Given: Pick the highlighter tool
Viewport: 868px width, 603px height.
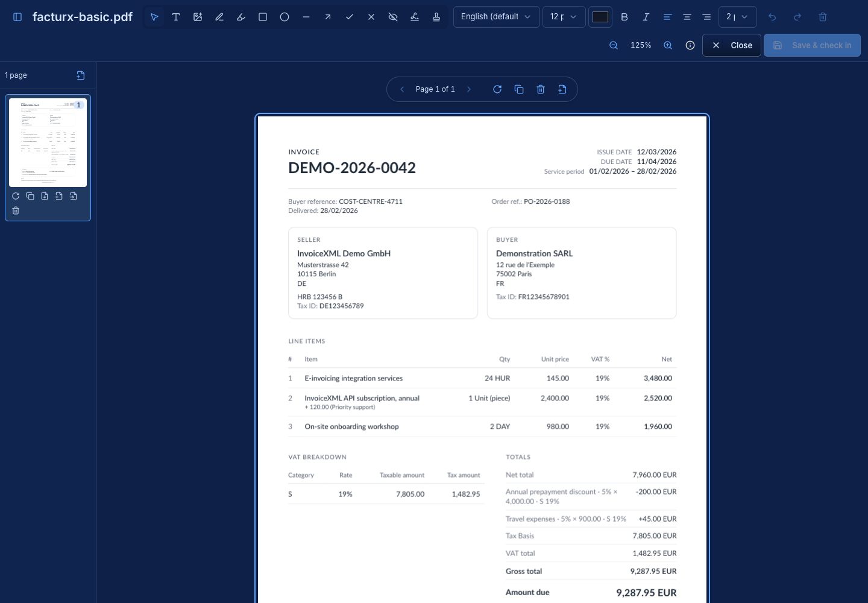Looking at the screenshot, I should pyautogui.click(x=241, y=17).
